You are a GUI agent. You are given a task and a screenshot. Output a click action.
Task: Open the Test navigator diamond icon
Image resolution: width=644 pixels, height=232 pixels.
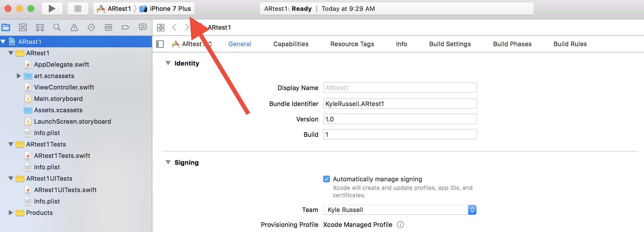(91, 27)
